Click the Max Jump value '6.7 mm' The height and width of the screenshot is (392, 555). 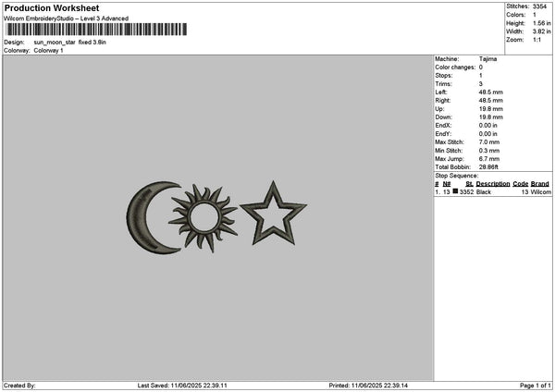[x=489, y=159]
